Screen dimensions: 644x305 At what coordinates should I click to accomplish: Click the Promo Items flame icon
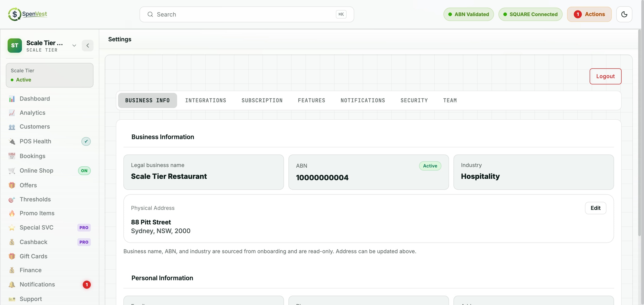click(x=12, y=213)
